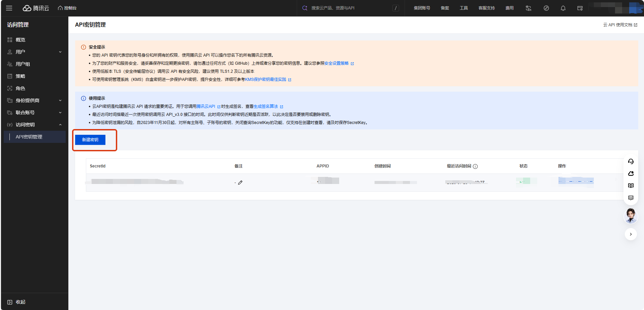Click the 用户 person icon
The width and height of the screenshot is (644, 310).
pyautogui.click(x=10, y=52)
